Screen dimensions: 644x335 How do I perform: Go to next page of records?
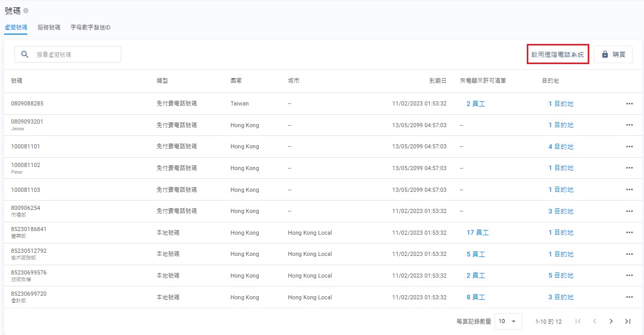611,321
